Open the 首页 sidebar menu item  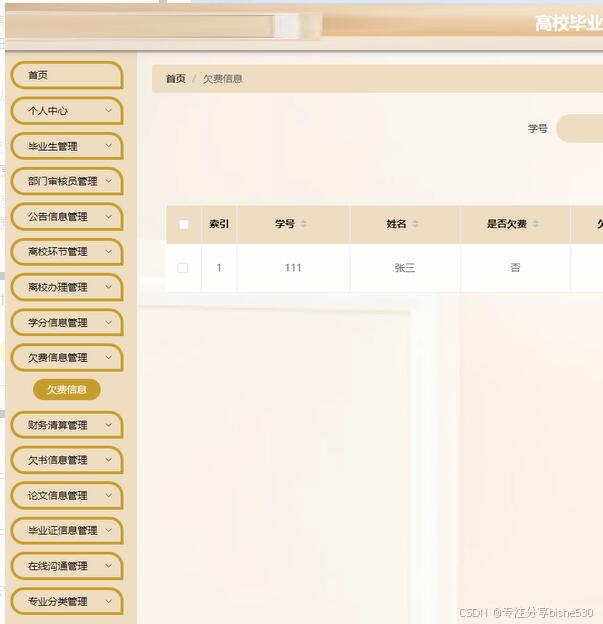pyautogui.click(x=67, y=75)
